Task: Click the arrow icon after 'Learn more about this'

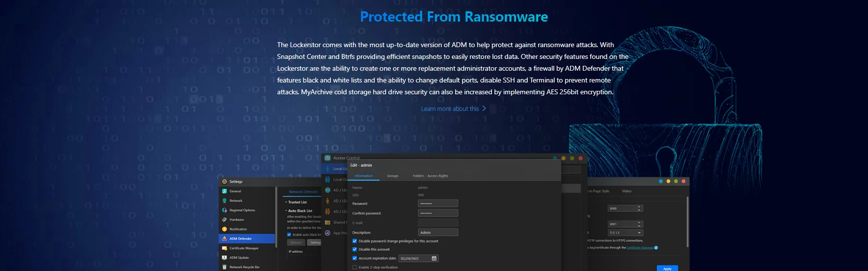Action: pos(484,108)
